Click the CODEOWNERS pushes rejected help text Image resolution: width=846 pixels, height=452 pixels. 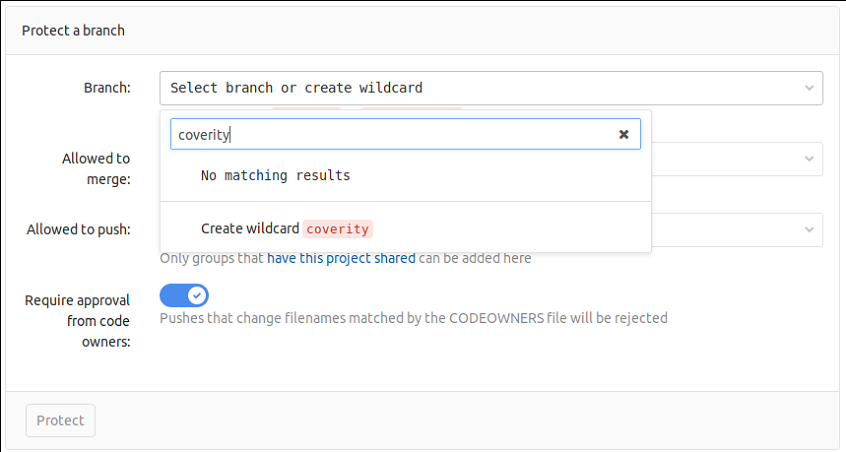point(413,318)
